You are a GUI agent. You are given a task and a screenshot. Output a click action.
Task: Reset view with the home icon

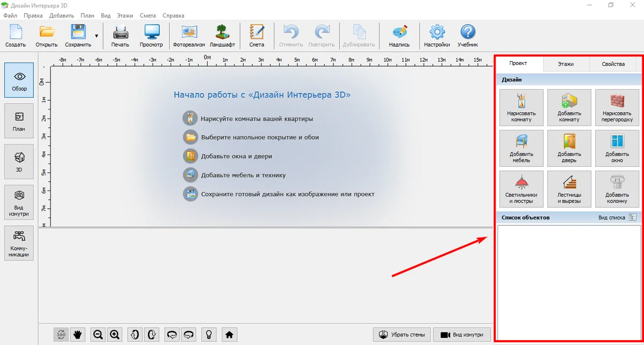[x=229, y=334]
